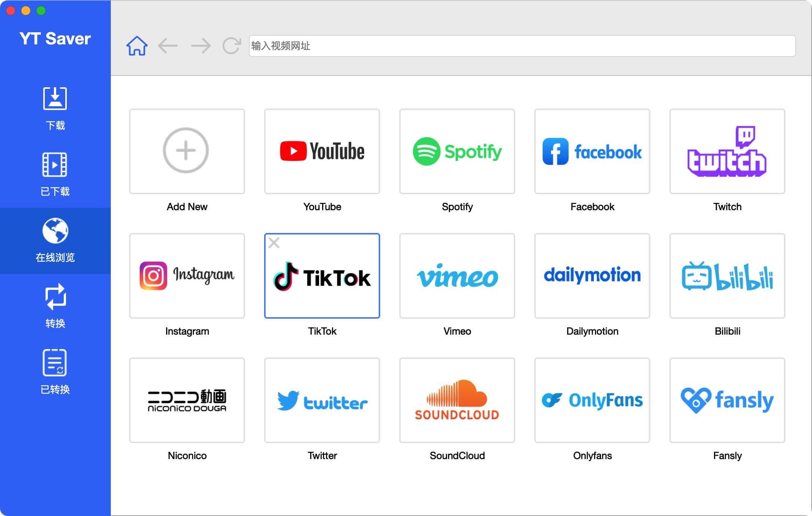Viewport: 812px width, 516px height.
Task: Select the 在线浏览 globe icon
Action: [x=55, y=231]
